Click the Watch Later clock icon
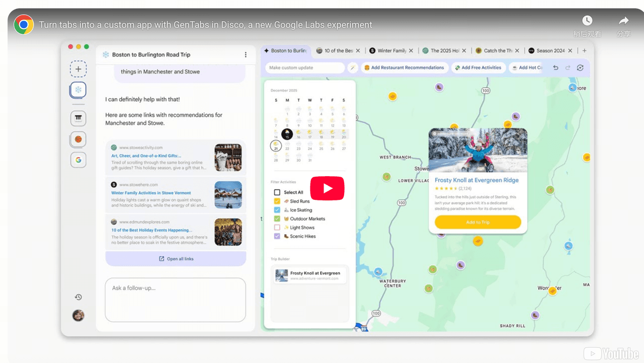The image size is (644, 363). point(587,21)
